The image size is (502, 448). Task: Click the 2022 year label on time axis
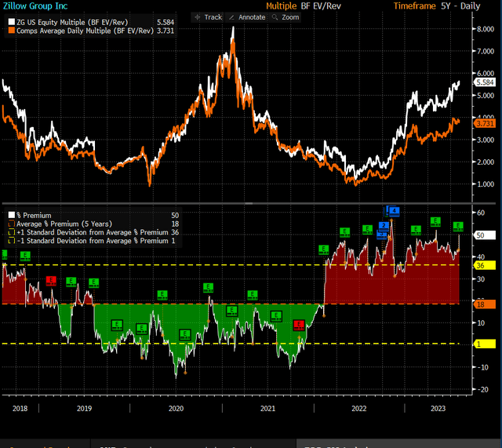pos(359,408)
